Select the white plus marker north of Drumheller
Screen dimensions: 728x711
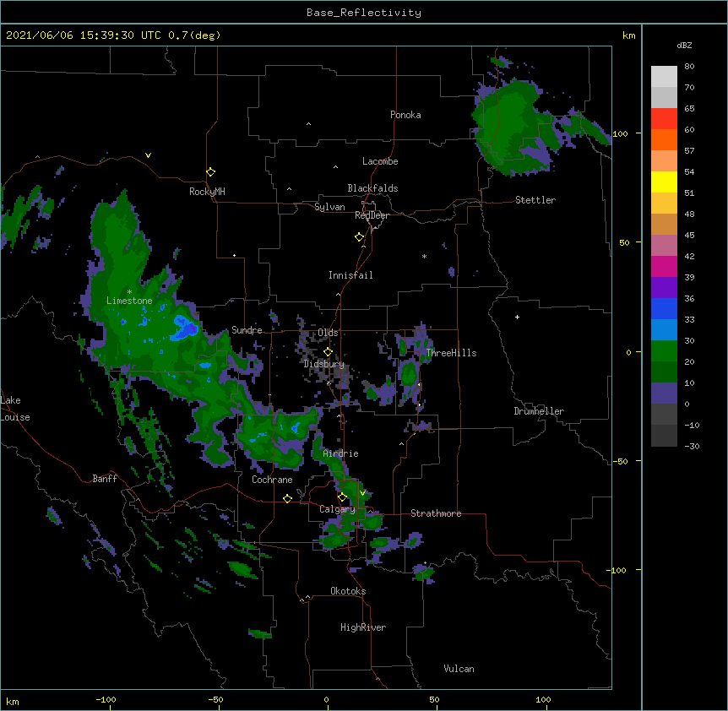click(517, 317)
